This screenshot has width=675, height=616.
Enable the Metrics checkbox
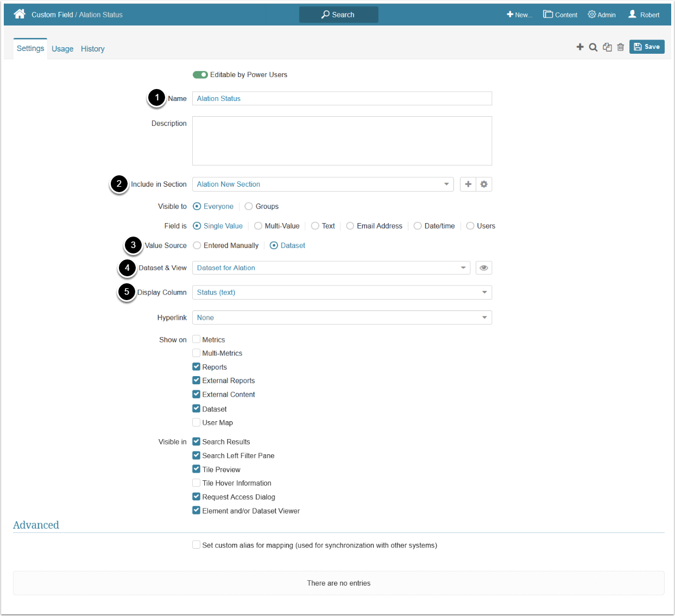click(197, 340)
